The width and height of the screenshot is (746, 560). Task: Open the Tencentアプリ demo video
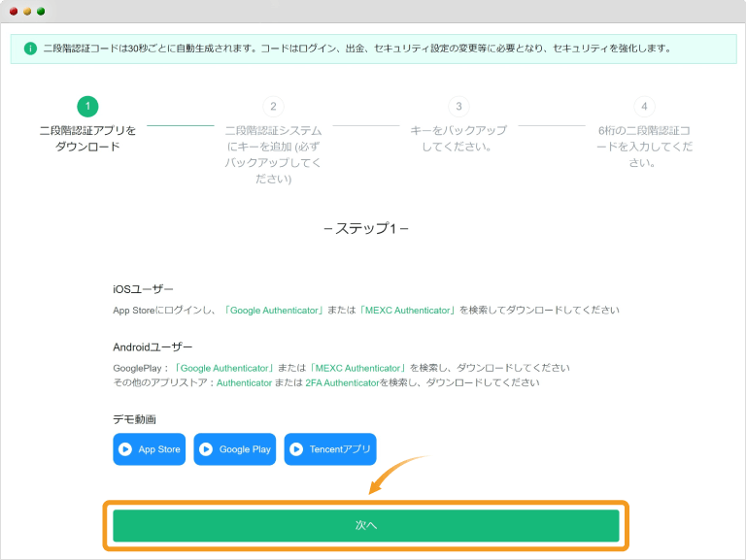coord(330,449)
